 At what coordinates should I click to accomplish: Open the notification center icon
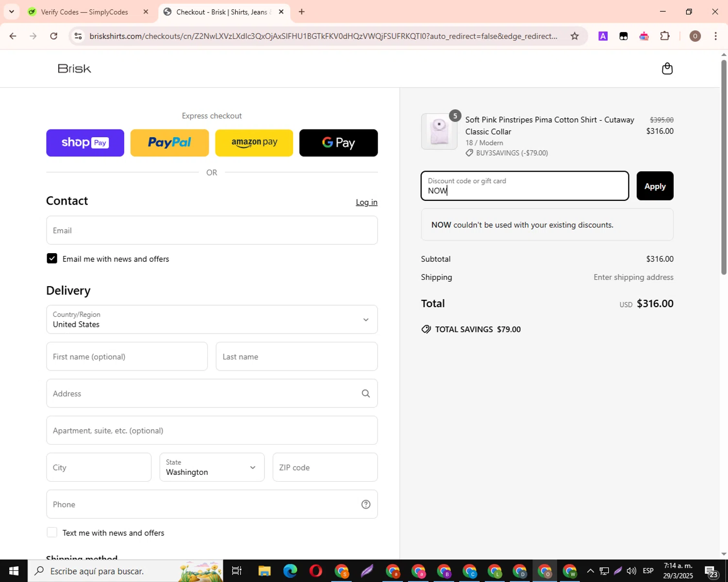[x=711, y=571]
